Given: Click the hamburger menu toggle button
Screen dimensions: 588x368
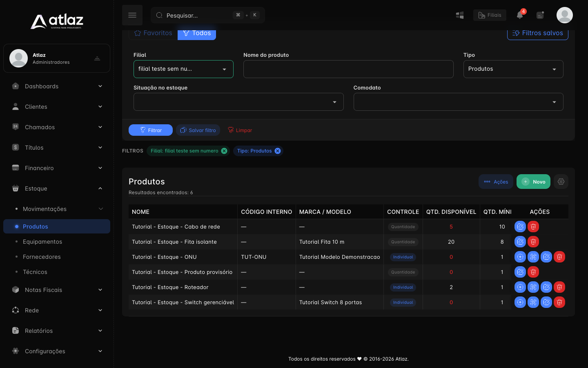Looking at the screenshot, I should tap(132, 15).
